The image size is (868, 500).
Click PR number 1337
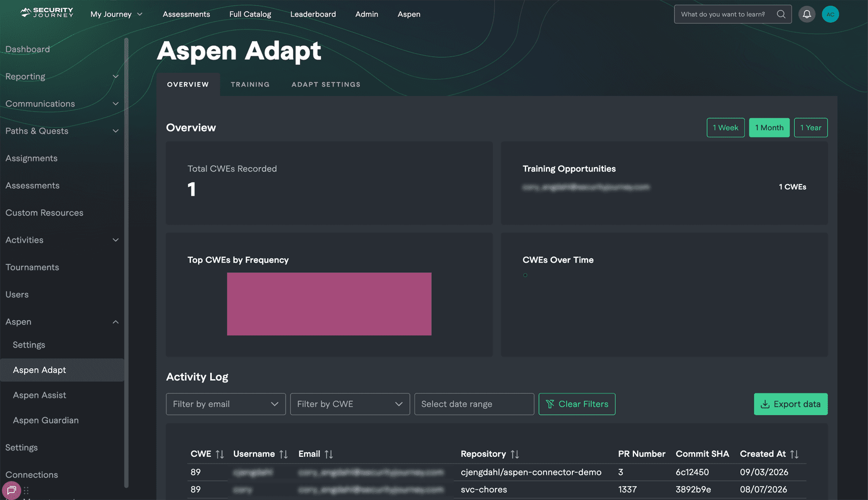(x=627, y=489)
